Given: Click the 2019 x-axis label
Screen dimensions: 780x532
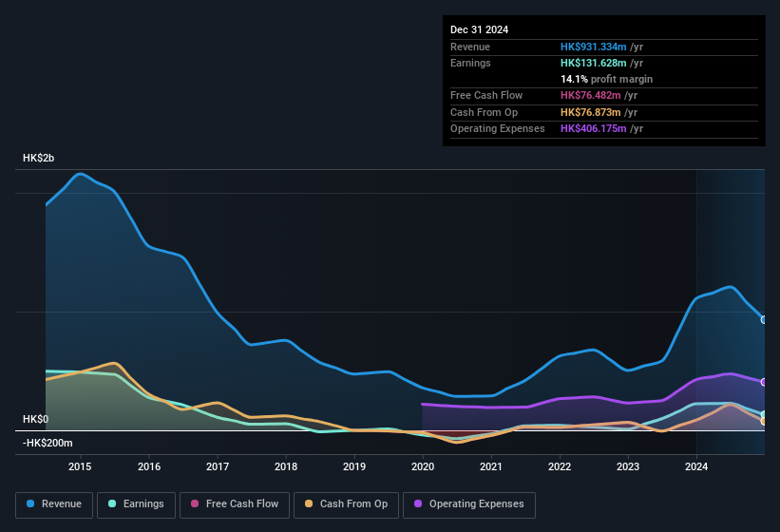Looking at the screenshot, I should 354,466.
